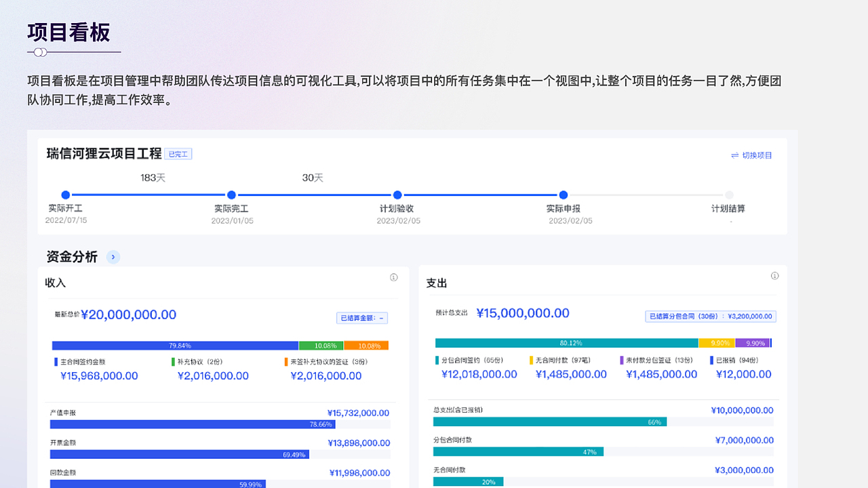This screenshot has height=488, width=868.
Task: Click the 补充协议(2份) legend label
Action: (x=200, y=362)
